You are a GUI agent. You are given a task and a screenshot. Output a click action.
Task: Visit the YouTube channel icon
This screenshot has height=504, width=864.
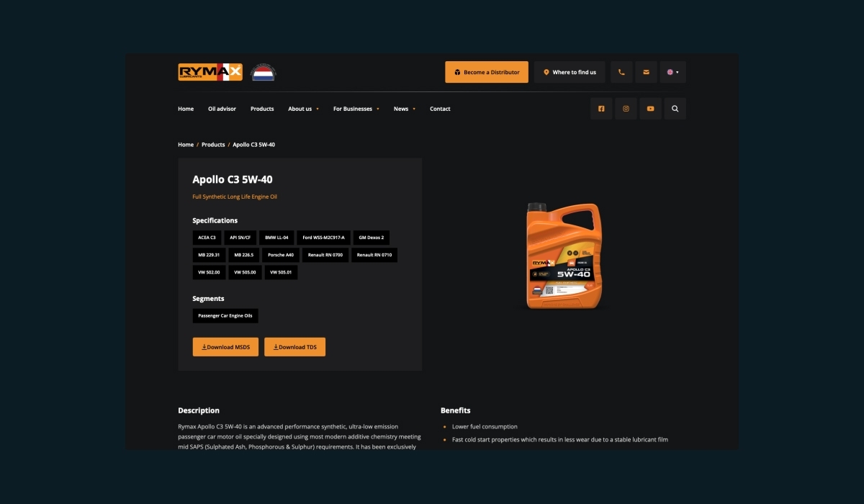pos(650,109)
